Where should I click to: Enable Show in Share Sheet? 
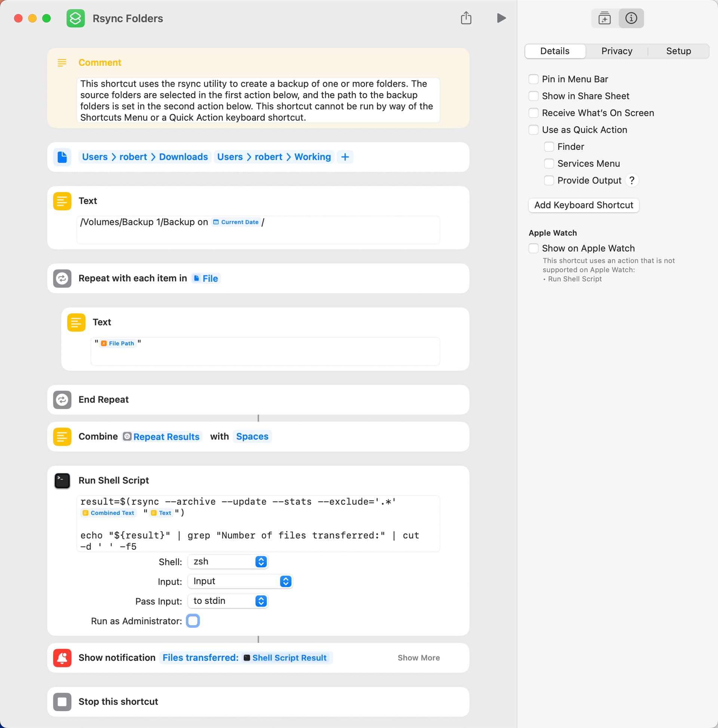click(534, 96)
